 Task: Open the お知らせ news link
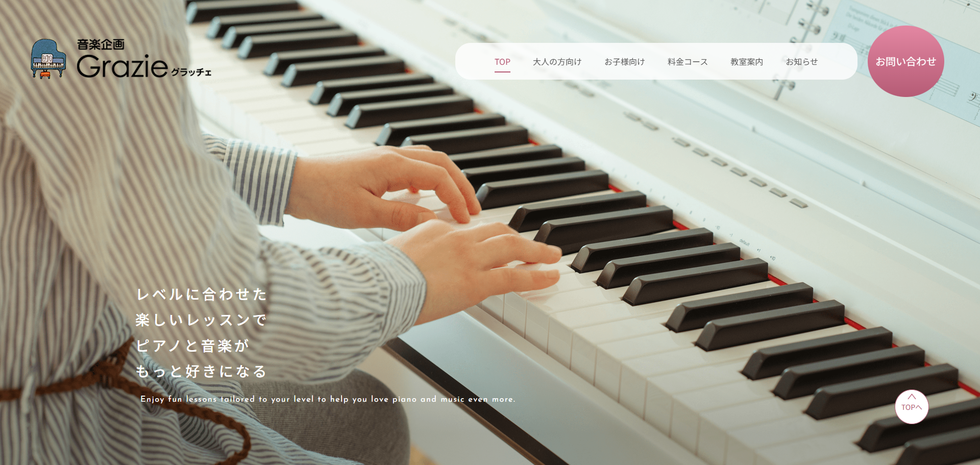point(801,62)
